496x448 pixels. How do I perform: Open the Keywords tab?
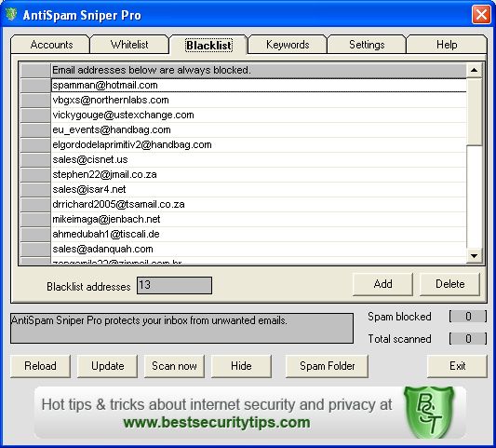[288, 45]
